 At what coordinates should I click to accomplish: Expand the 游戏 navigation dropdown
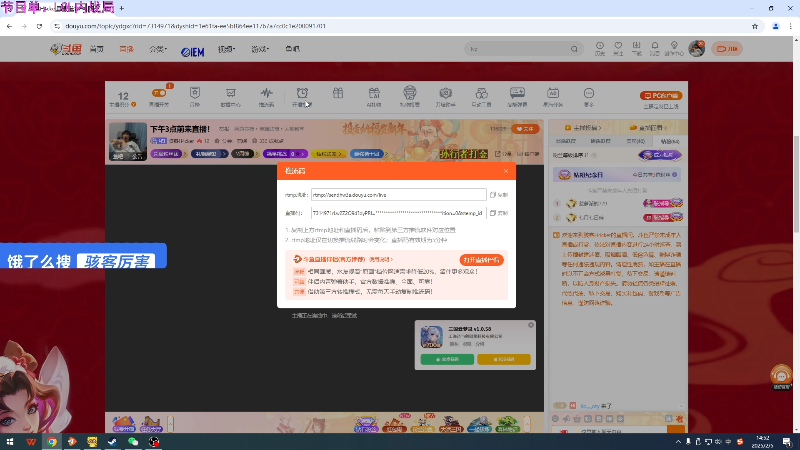260,49
